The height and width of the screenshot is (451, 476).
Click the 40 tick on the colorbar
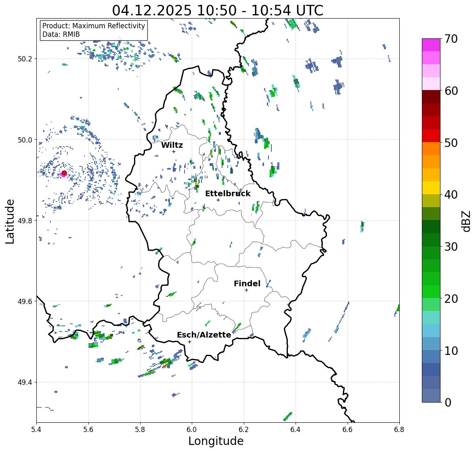point(451,195)
